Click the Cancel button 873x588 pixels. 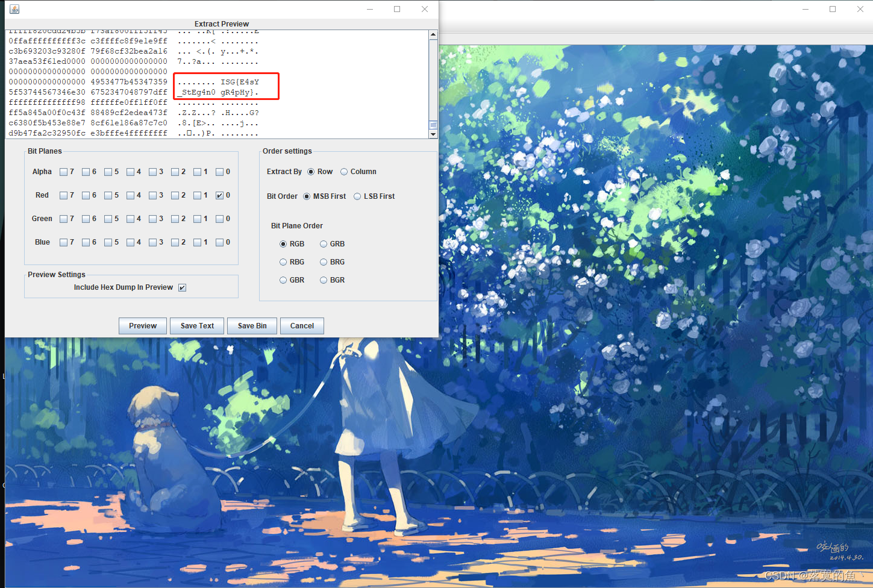point(302,326)
